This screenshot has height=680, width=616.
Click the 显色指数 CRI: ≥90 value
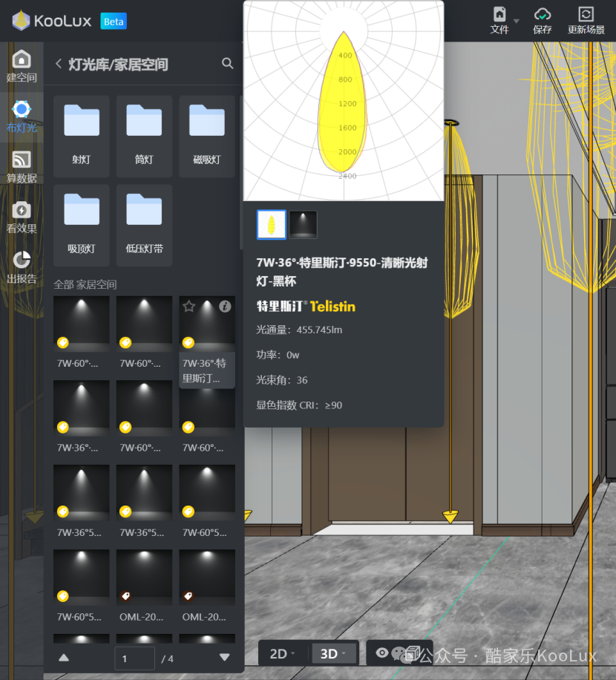[299, 405]
